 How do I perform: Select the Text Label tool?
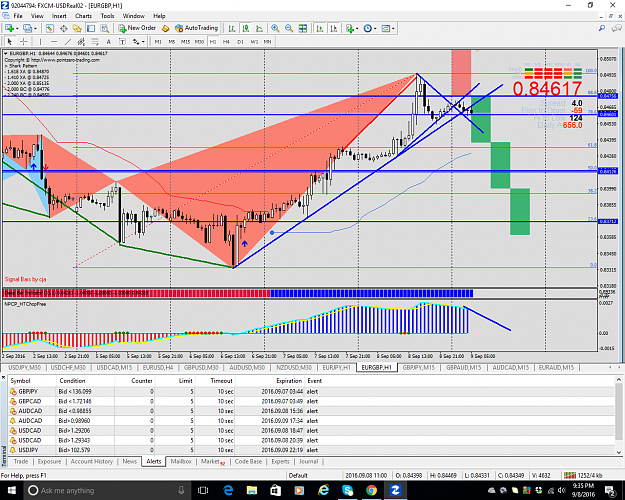(x=122, y=41)
